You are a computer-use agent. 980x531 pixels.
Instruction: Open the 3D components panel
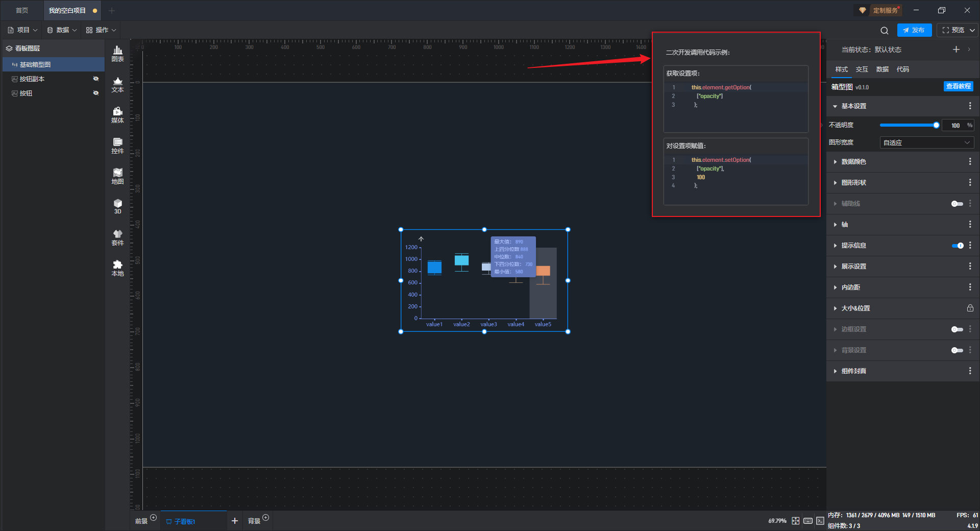pyautogui.click(x=117, y=206)
